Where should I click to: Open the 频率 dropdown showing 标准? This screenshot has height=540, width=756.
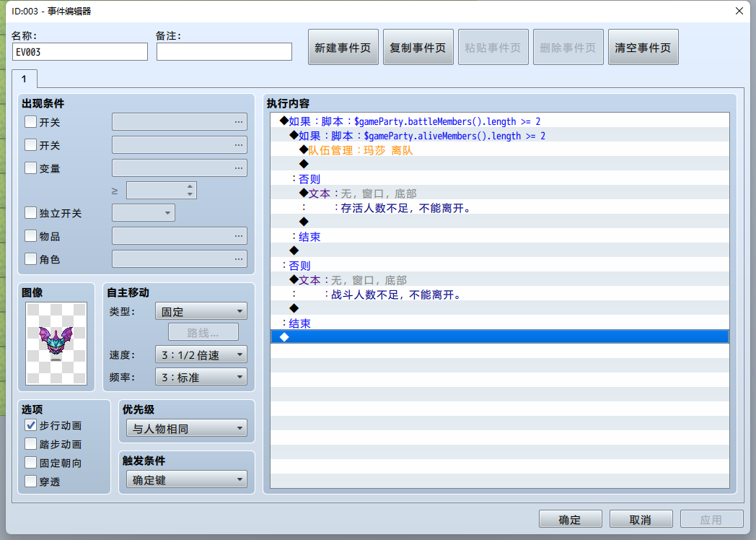pyautogui.click(x=201, y=377)
